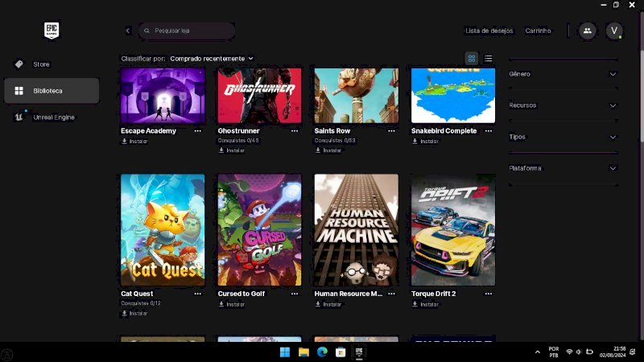
Task: Open Cat Quest more options menu
Action: (197, 294)
